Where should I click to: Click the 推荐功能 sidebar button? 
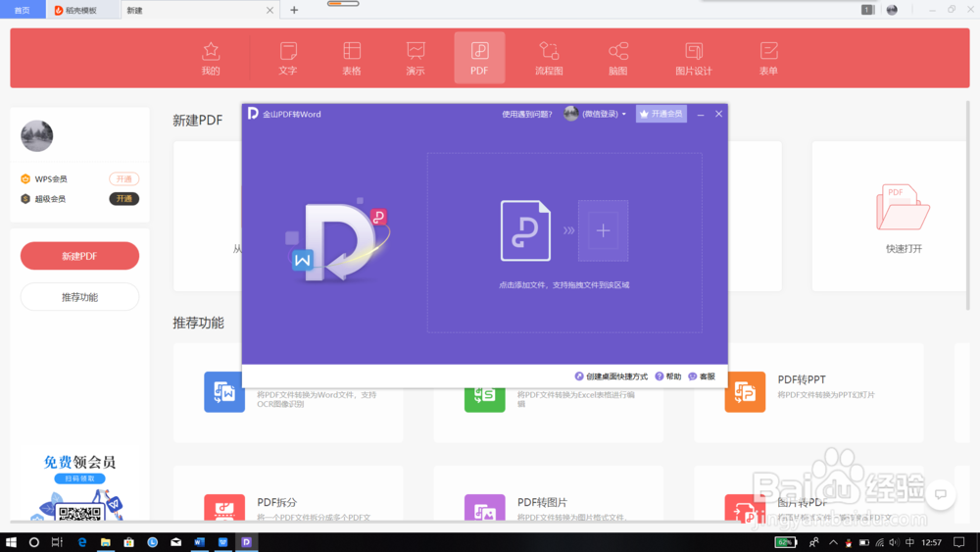click(x=79, y=297)
